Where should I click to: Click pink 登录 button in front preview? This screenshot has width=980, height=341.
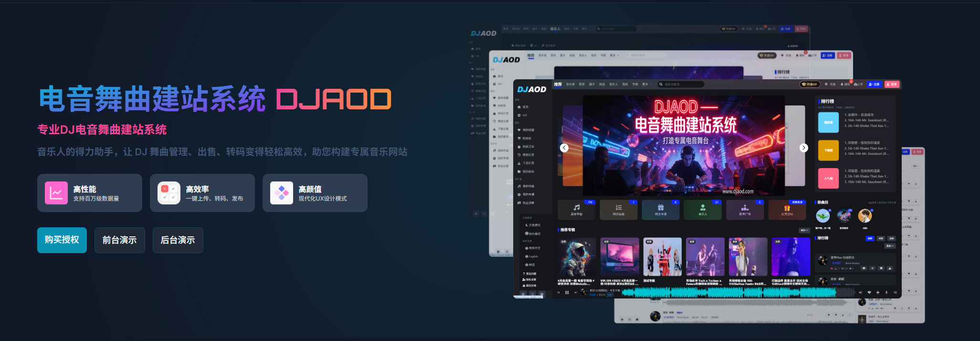pos(892,84)
